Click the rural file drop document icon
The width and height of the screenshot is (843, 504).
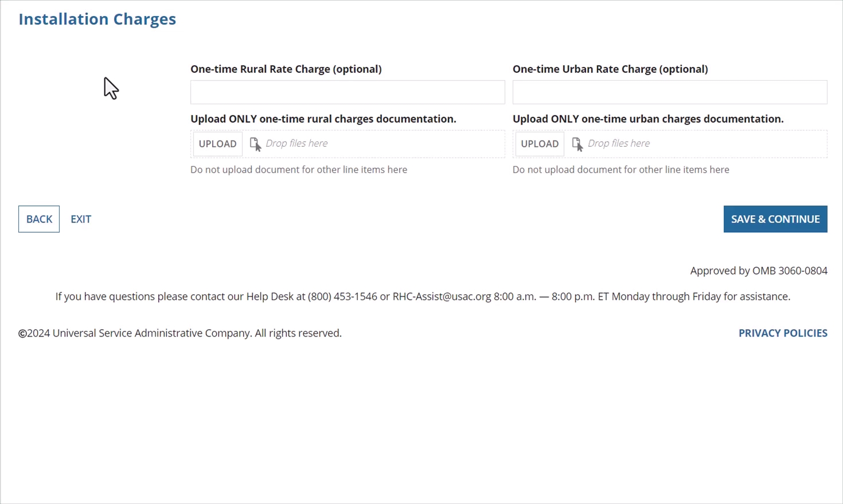pos(255,144)
